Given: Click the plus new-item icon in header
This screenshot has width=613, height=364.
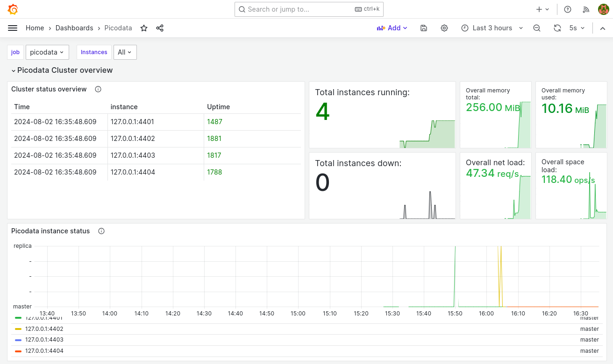Looking at the screenshot, I should click(542, 9).
